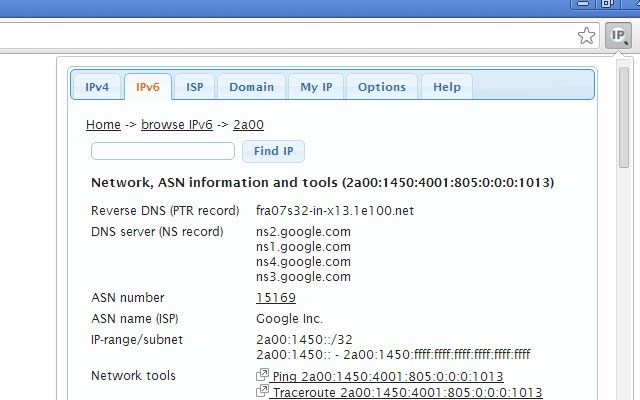
Task: Click the 2a00:1450::/32 subnet value
Action: 304,340
